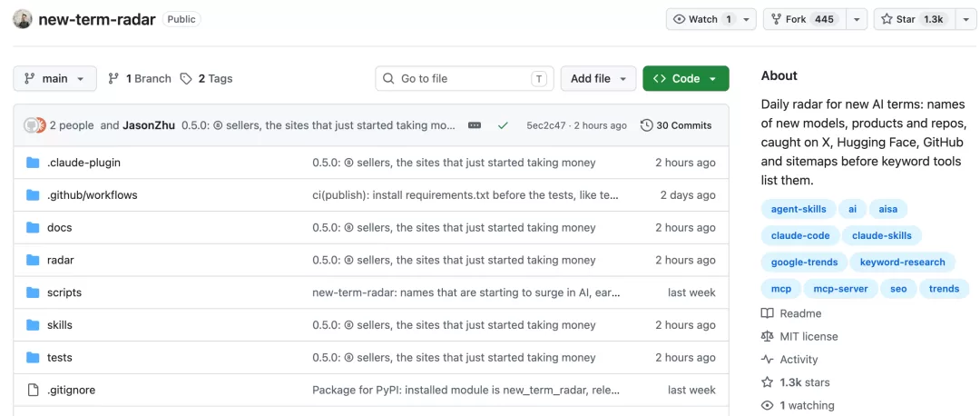Click the repository owner avatar
980x416 pixels.
tap(23, 19)
